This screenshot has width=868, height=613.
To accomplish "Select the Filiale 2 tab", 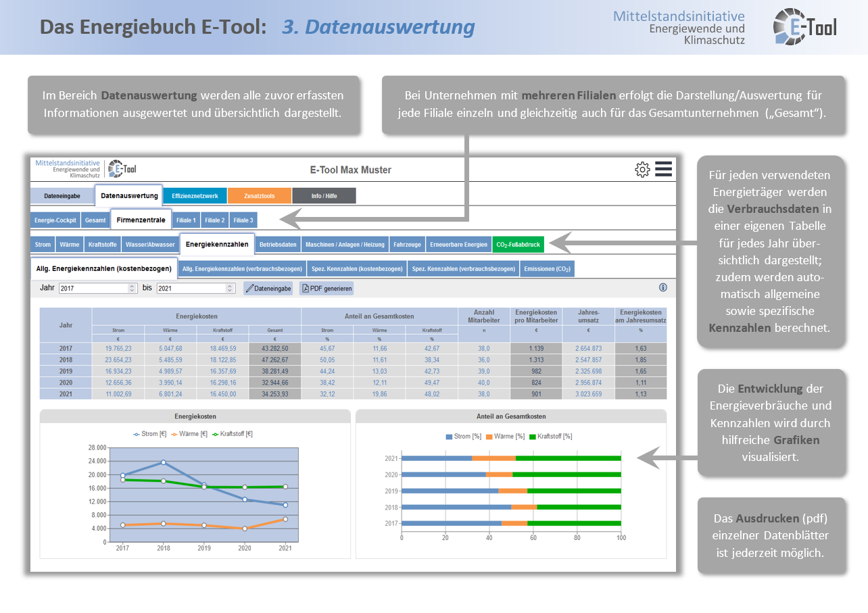I will click(x=214, y=220).
